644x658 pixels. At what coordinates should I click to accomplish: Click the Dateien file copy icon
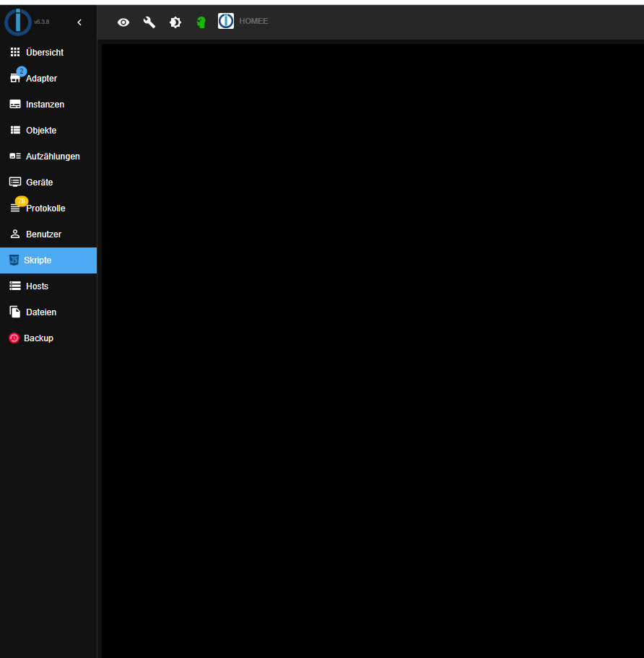coord(15,312)
